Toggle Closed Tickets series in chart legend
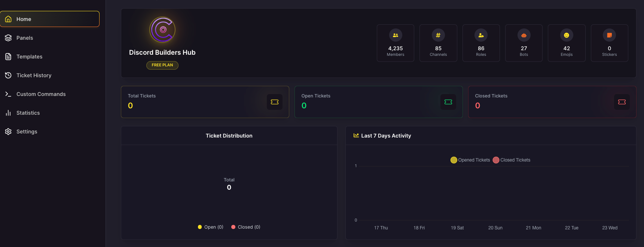Image resolution: width=644 pixels, height=247 pixels. (x=512, y=160)
